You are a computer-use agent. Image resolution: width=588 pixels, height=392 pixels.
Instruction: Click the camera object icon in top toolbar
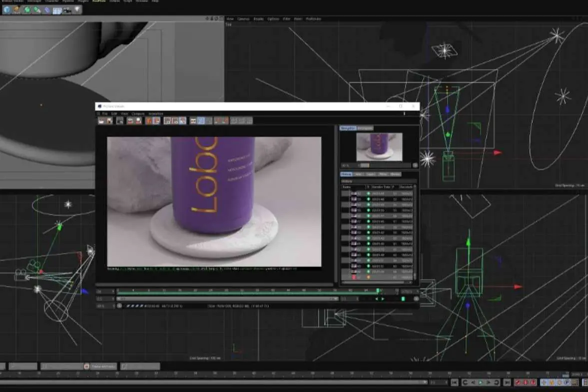click(67, 9)
